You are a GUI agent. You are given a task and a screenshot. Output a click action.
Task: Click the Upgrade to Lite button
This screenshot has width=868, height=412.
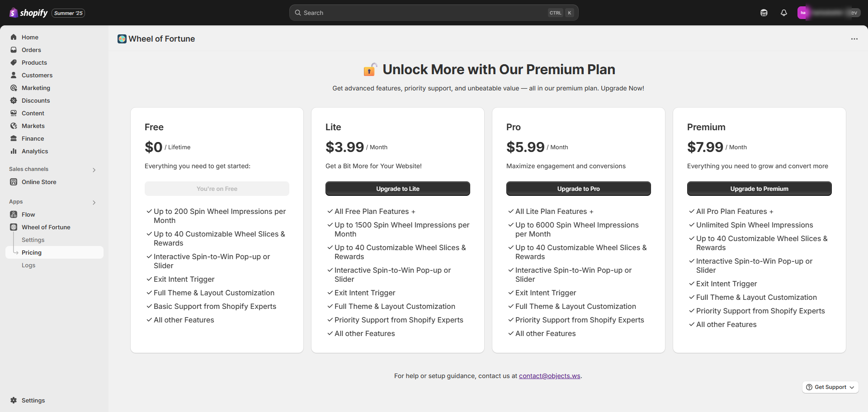[398, 189]
